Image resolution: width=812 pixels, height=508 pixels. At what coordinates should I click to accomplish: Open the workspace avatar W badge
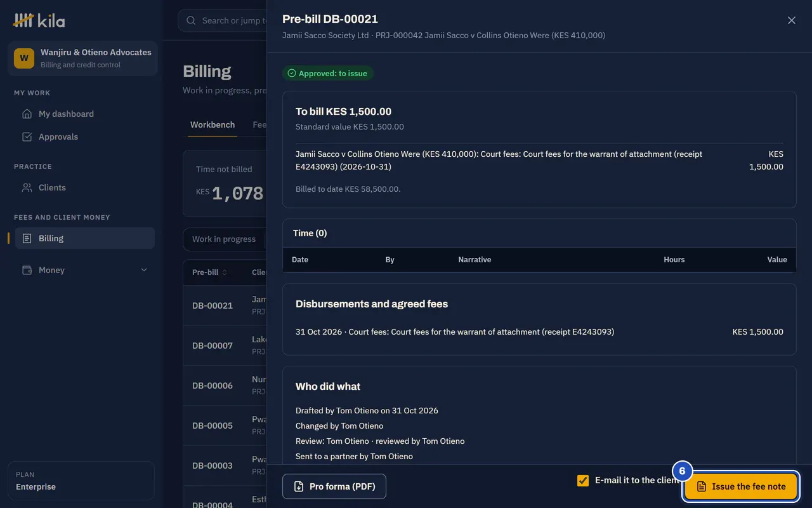[x=24, y=58]
